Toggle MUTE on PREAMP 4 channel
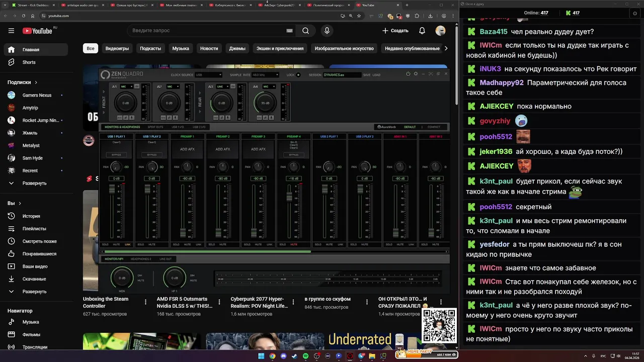The image size is (644, 362). tap(294, 244)
